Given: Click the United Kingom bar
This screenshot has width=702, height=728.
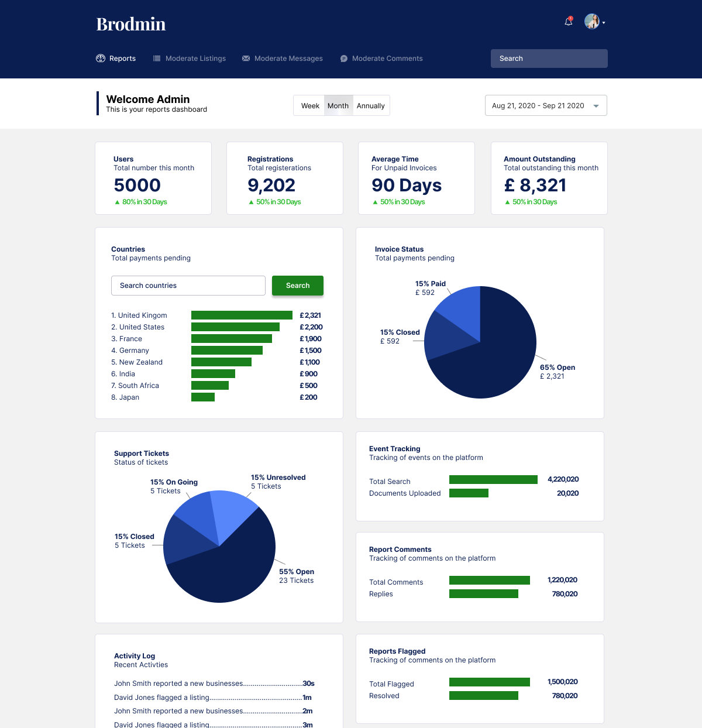Looking at the screenshot, I should pos(242,315).
